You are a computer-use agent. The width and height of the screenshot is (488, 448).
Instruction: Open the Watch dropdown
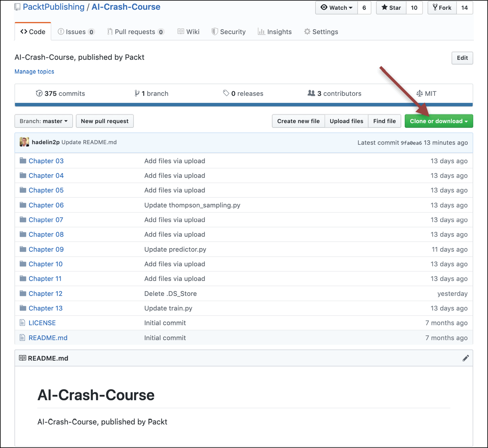click(337, 8)
